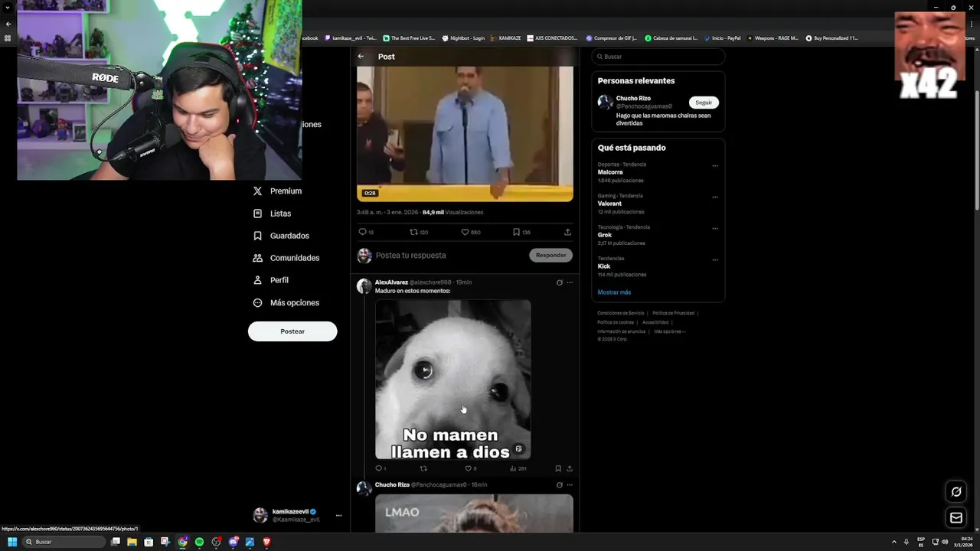Screen dimensions: 980x551
Task: Open the three-dot menu on AlexAlvarez's reply
Action: [570, 282]
